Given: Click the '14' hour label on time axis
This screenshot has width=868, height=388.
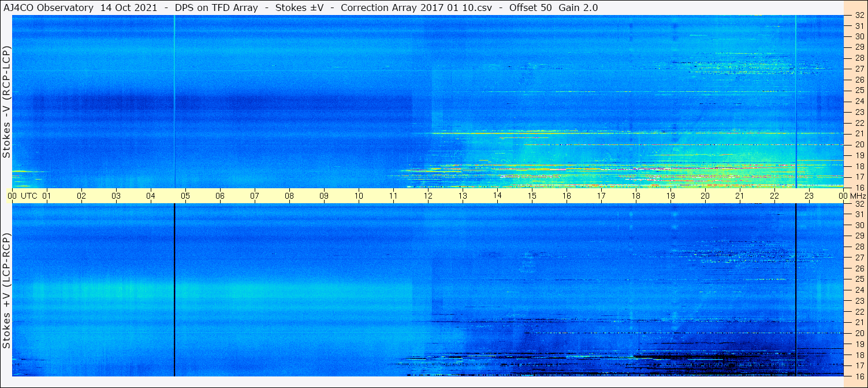Looking at the screenshot, I should point(497,196).
